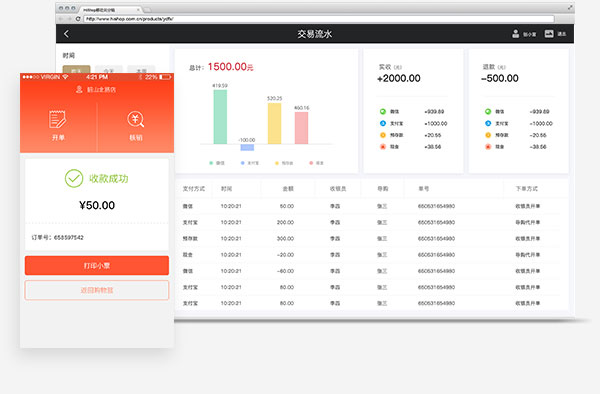
Task: Select the blue -100.00 bar in chart
Action: coord(247,147)
